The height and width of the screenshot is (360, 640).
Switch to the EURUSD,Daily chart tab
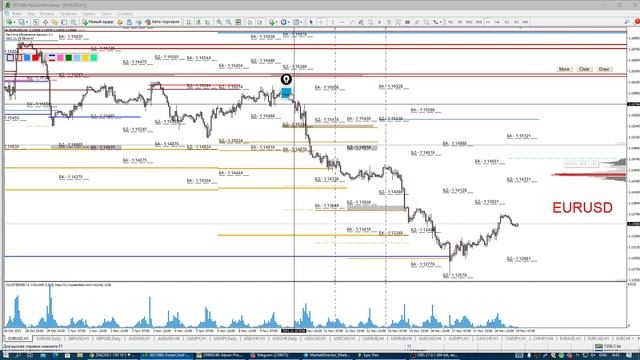coord(49,339)
